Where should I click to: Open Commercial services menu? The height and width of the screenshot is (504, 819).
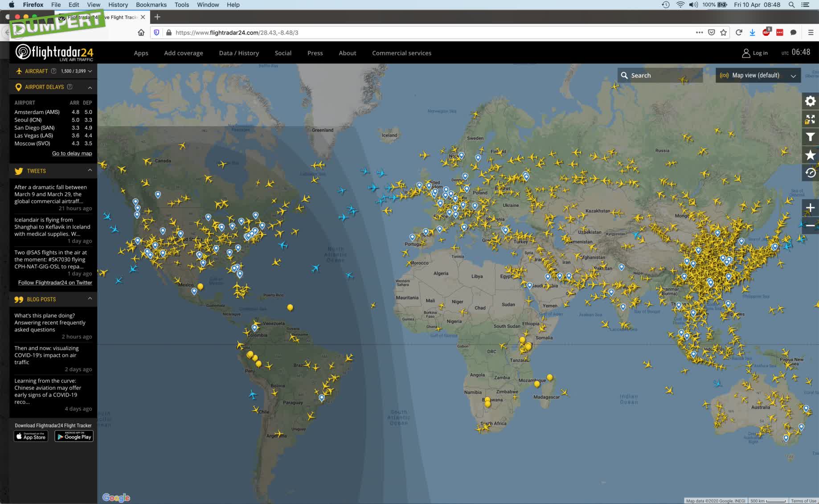(x=401, y=53)
